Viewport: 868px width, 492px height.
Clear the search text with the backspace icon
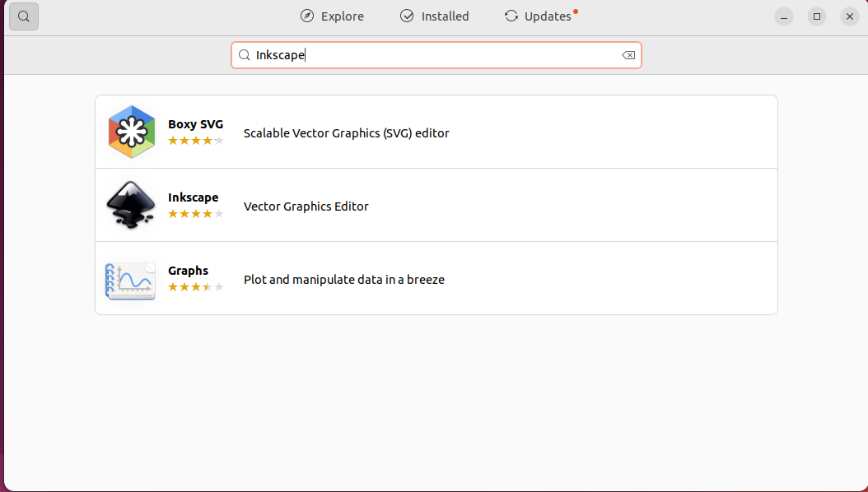point(628,55)
